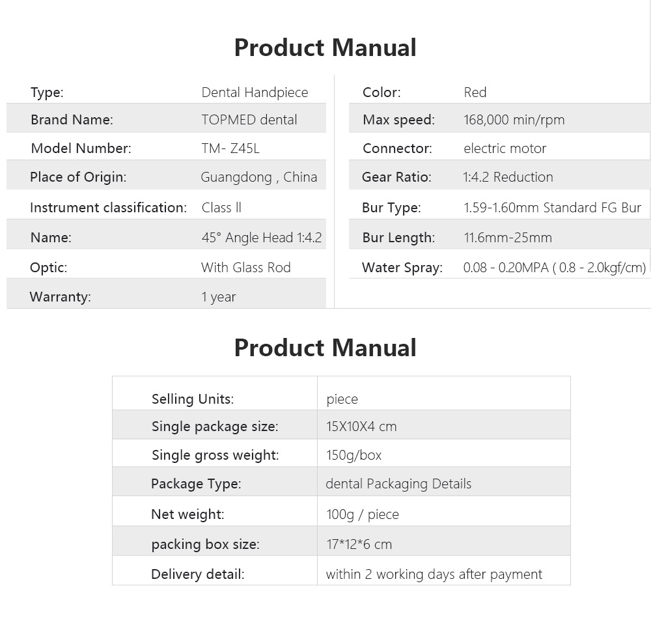Select the 45° Angle Head 1:4.2 name

262,238
